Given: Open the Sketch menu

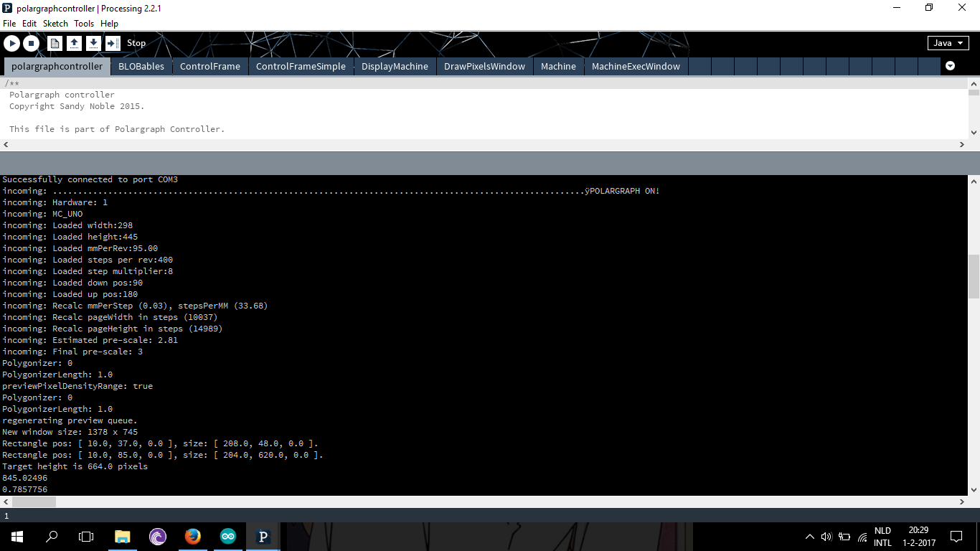Looking at the screenshot, I should 55,24.
